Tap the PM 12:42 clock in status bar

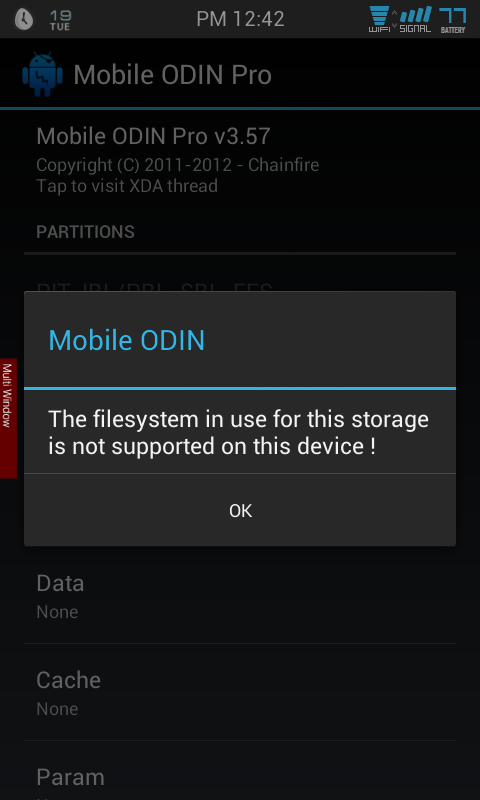point(240,19)
